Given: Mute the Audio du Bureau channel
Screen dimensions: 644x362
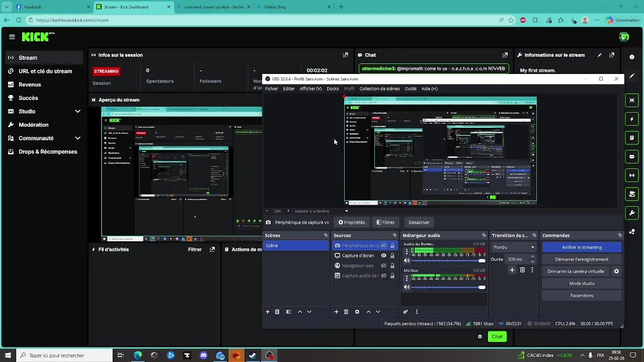Looking at the screenshot, I should [x=407, y=260].
